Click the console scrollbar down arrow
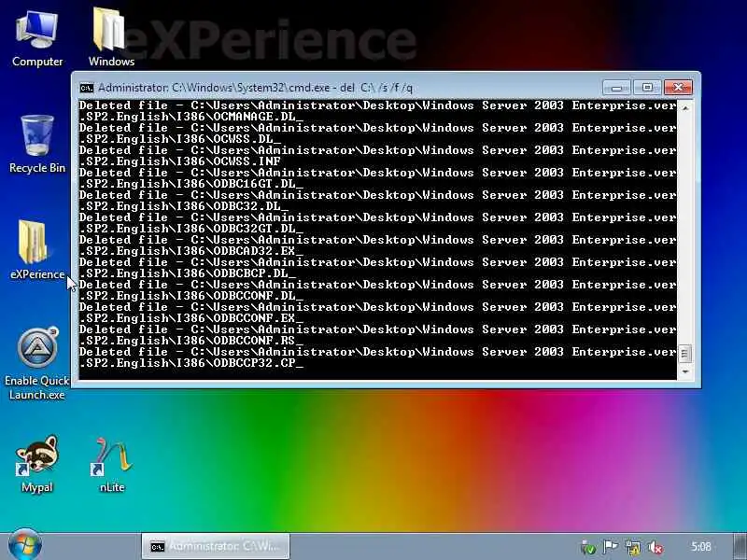The image size is (747, 560). (685, 371)
